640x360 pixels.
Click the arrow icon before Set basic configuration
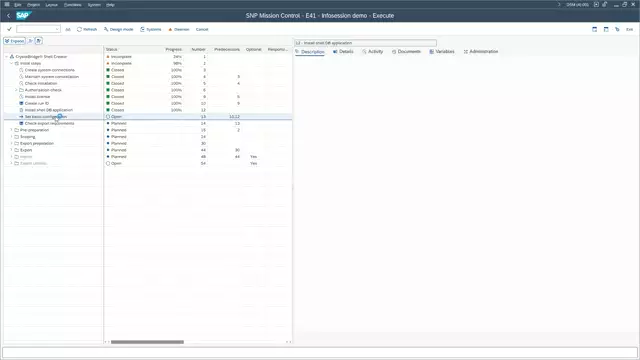pos(21,117)
